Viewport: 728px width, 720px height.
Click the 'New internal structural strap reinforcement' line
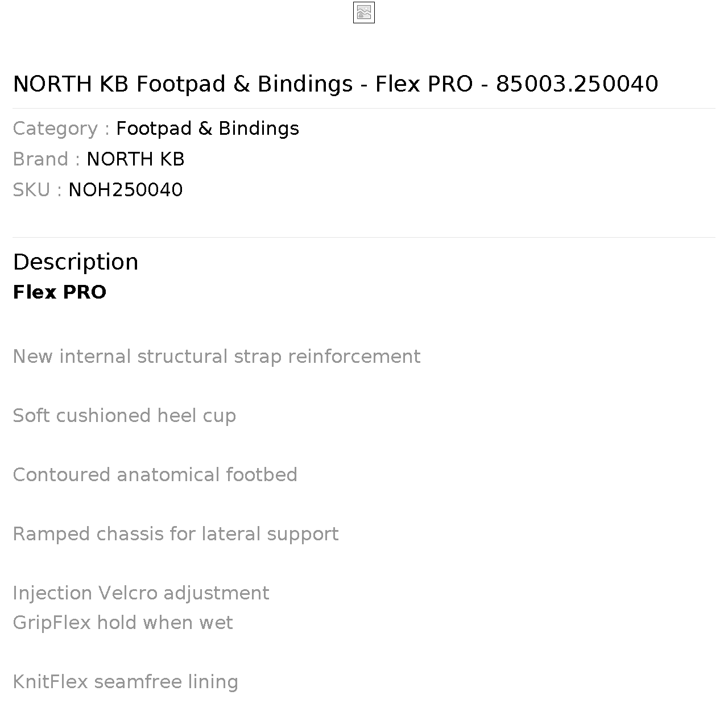pos(217,357)
